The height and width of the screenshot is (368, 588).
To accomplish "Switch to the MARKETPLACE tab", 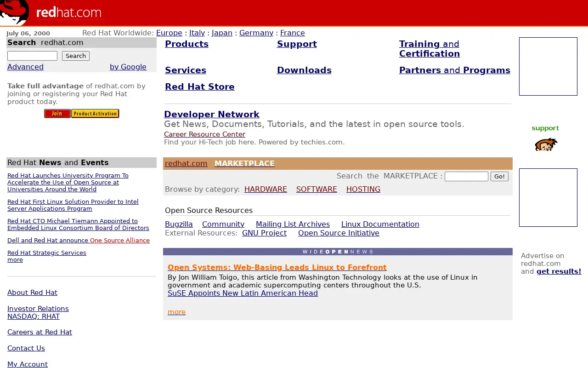I will [244, 163].
